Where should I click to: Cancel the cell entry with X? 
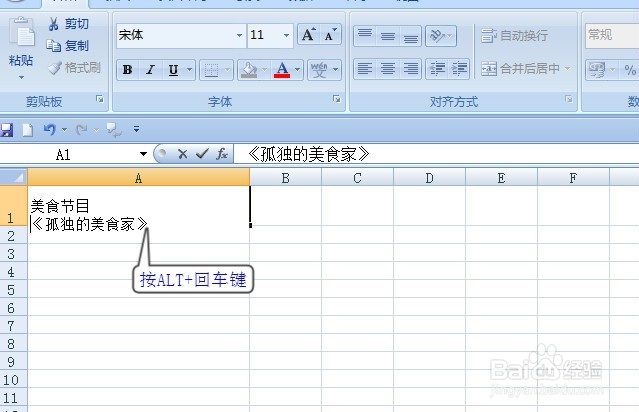click(x=183, y=154)
